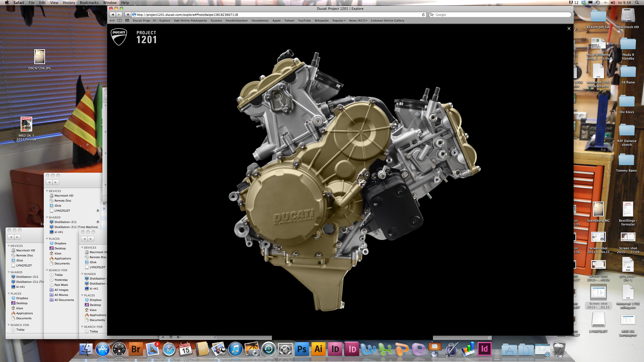The height and width of the screenshot is (362, 644).
Task: Click the Google search field
Action: coord(500,15)
